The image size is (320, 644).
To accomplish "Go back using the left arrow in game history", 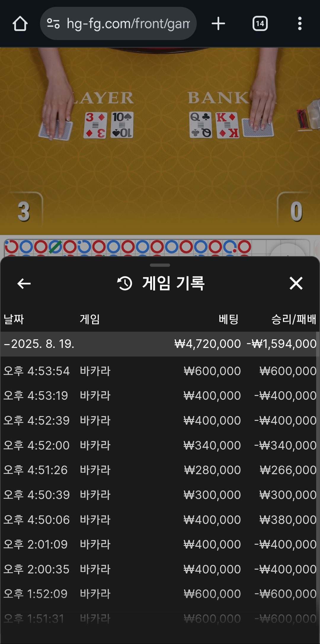I will 24,284.
